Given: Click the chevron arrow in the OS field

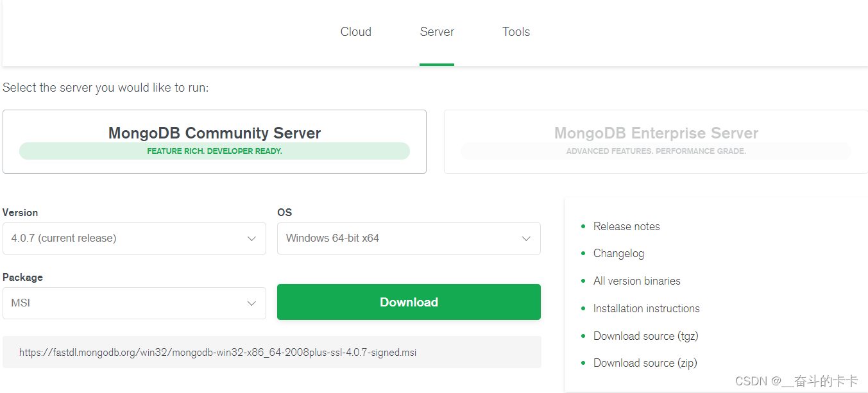Looking at the screenshot, I should (x=526, y=238).
